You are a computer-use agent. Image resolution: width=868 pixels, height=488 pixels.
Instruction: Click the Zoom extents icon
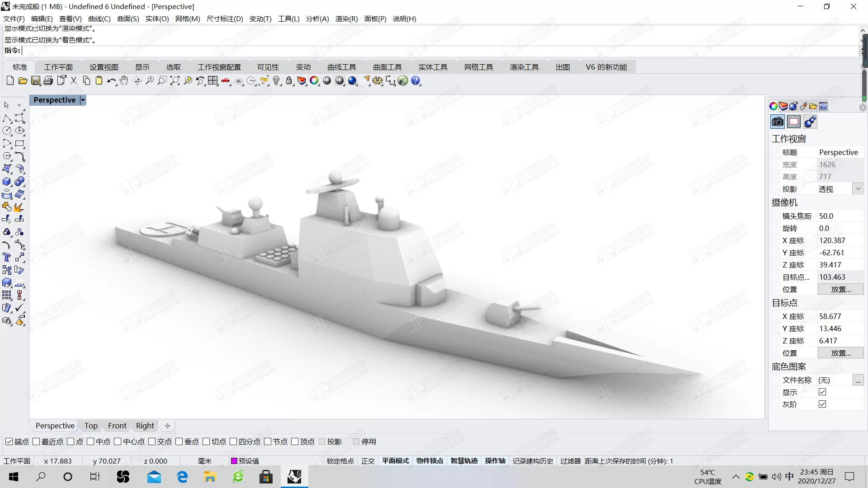(x=175, y=81)
